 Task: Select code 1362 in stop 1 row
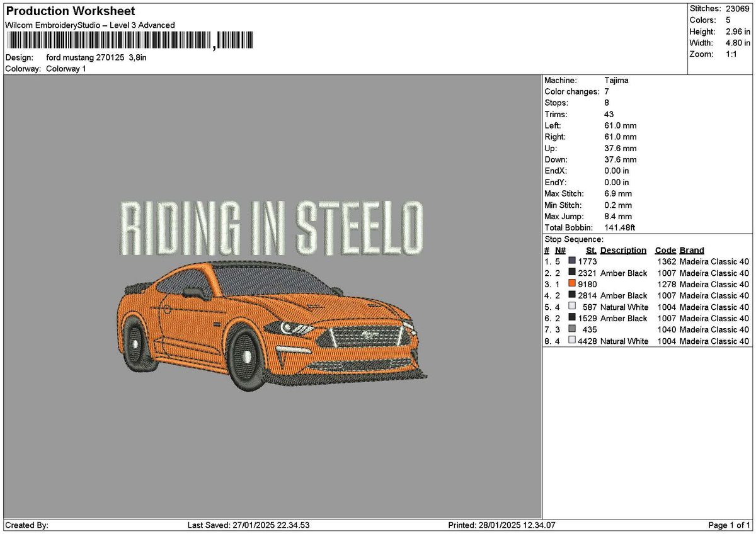(x=667, y=261)
